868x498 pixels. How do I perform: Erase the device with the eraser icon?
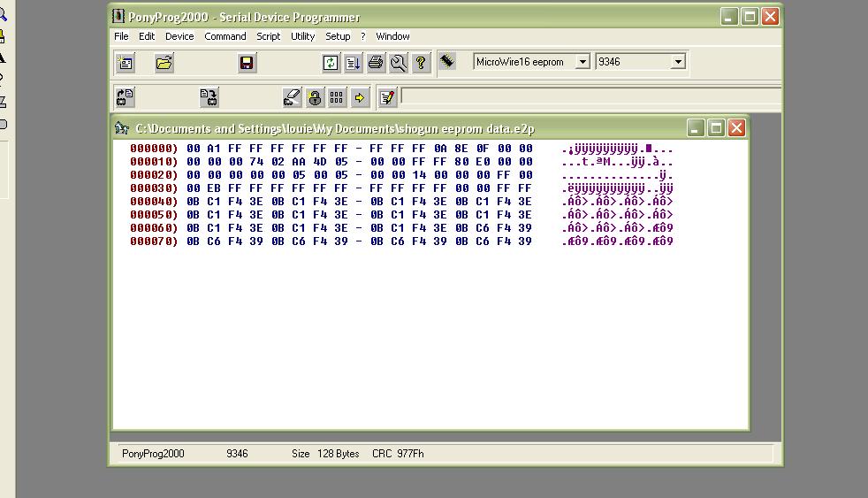click(292, 97)
